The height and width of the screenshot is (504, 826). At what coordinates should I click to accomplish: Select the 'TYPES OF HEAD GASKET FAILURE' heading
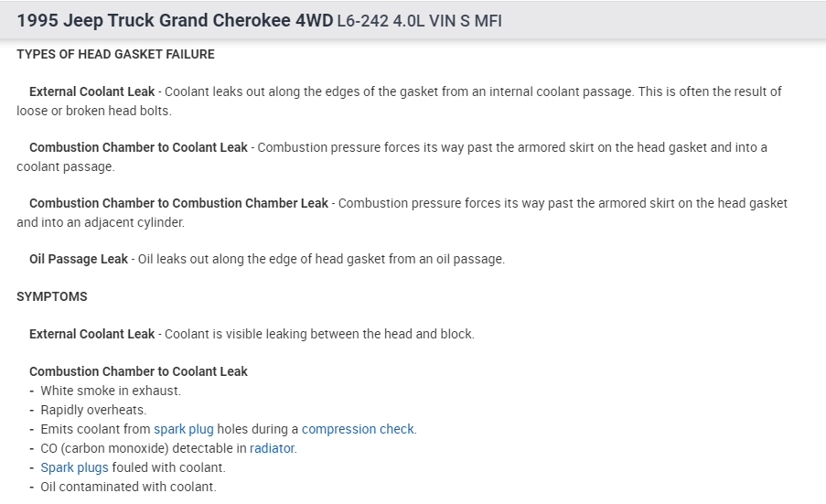(115, 55)
